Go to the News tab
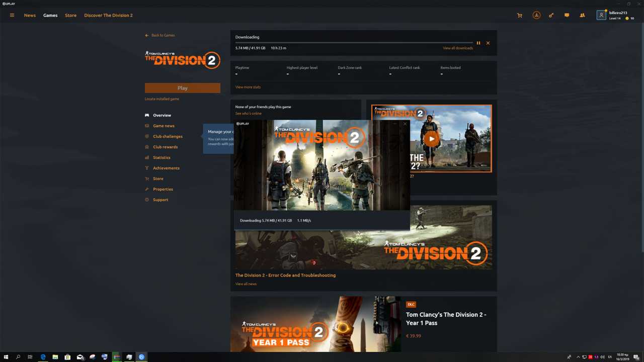 coord(30,15)
